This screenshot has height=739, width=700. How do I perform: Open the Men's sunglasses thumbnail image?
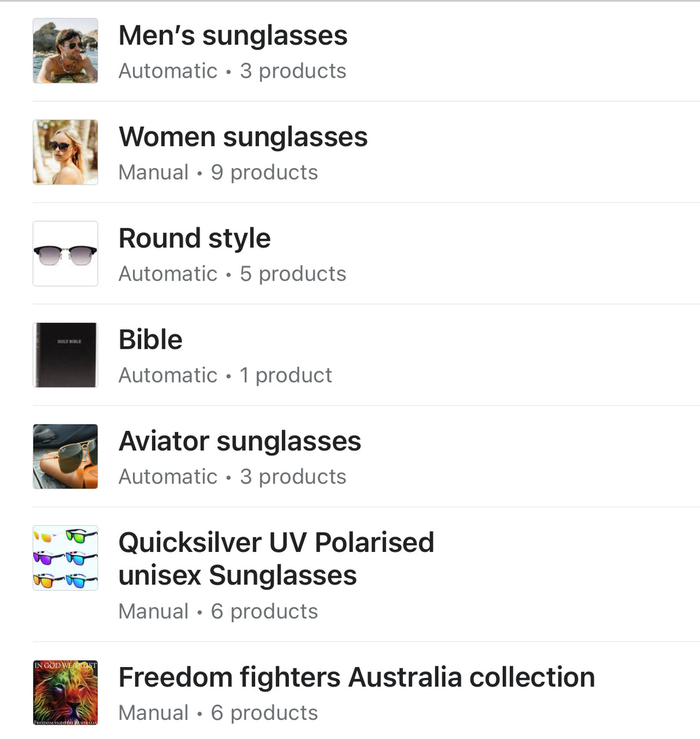(x=66, y=51)
